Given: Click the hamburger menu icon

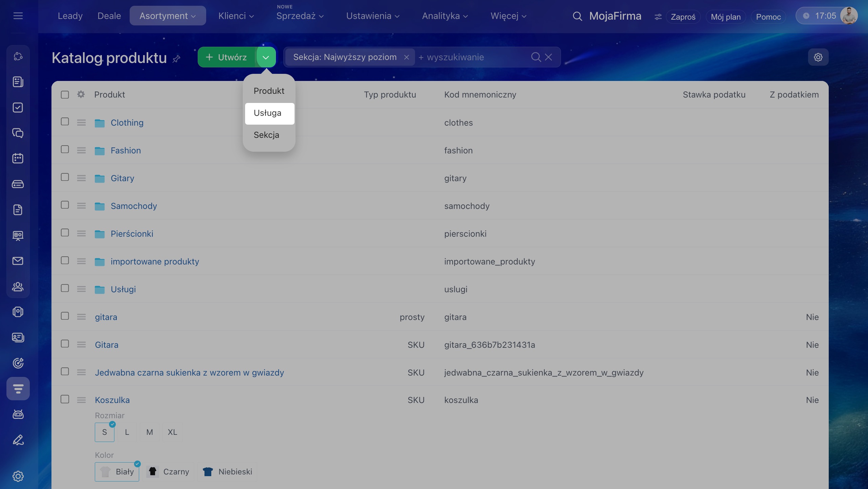Looking at the screenshot, I should 18,16.
